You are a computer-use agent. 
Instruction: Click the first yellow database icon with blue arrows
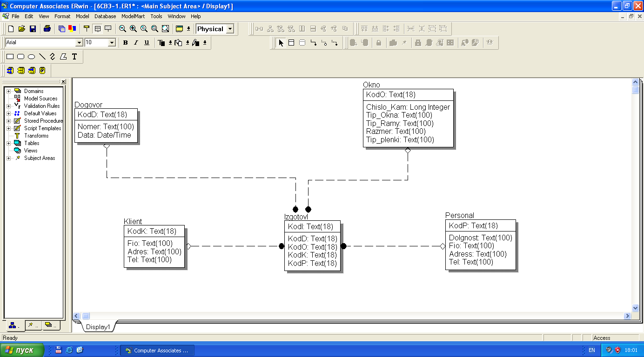click(10, 71)
